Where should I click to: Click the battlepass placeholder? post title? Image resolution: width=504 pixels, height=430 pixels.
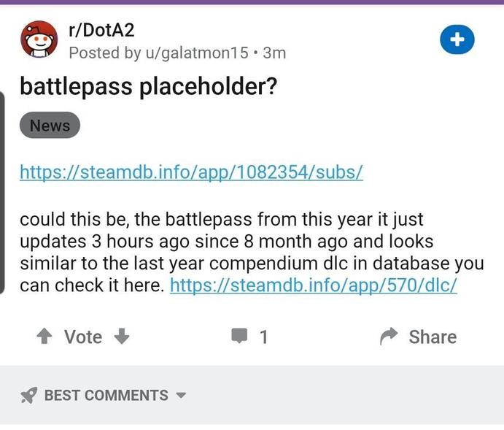tap(148, 87)
